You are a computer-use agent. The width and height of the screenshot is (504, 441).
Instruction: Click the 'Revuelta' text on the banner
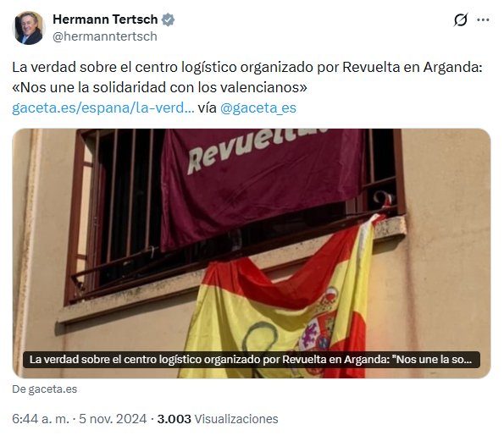click(x=258, y=149)
